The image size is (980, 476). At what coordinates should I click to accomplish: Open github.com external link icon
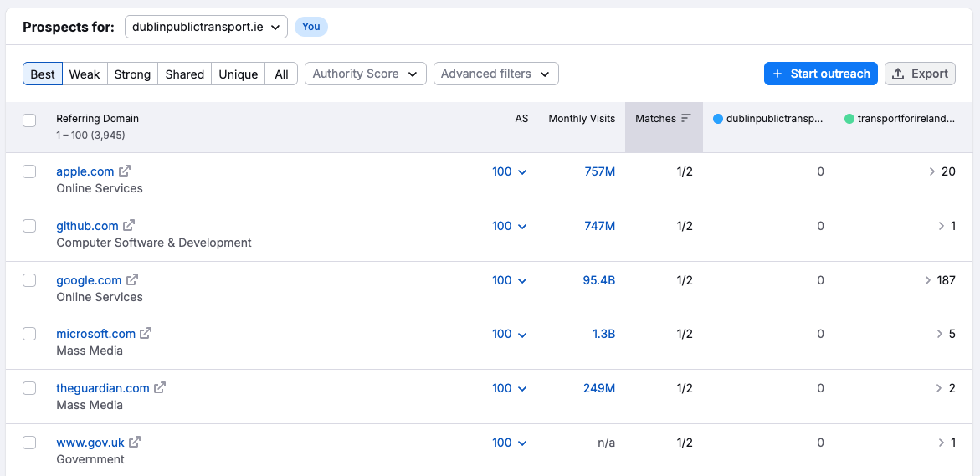click(x=129, y=225)
